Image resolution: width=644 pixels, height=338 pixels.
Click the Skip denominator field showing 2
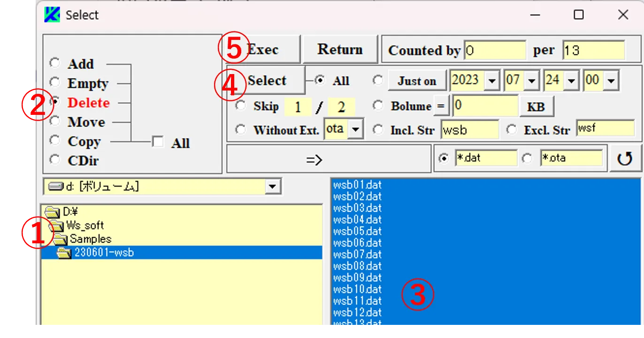pyautogui.click(x=341, y=107)
